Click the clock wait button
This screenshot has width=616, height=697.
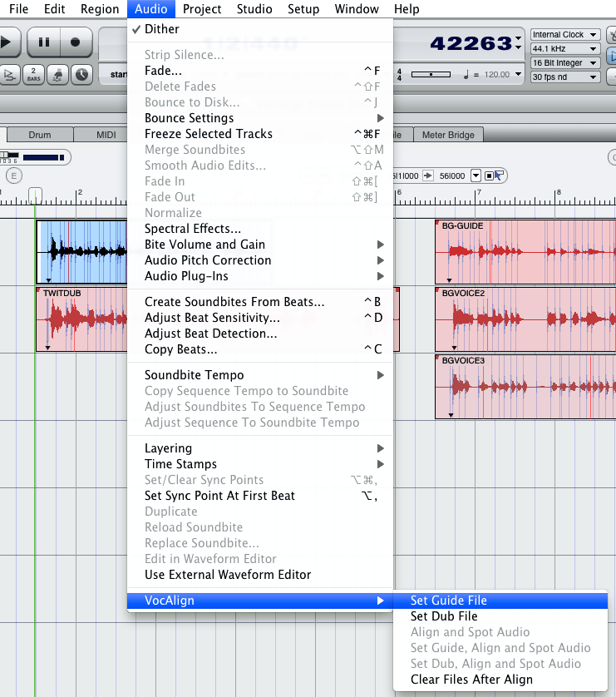81,74
